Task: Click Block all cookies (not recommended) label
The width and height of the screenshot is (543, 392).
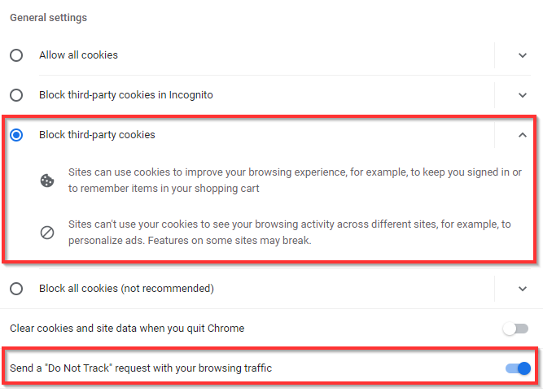Action: coord(126,289)
